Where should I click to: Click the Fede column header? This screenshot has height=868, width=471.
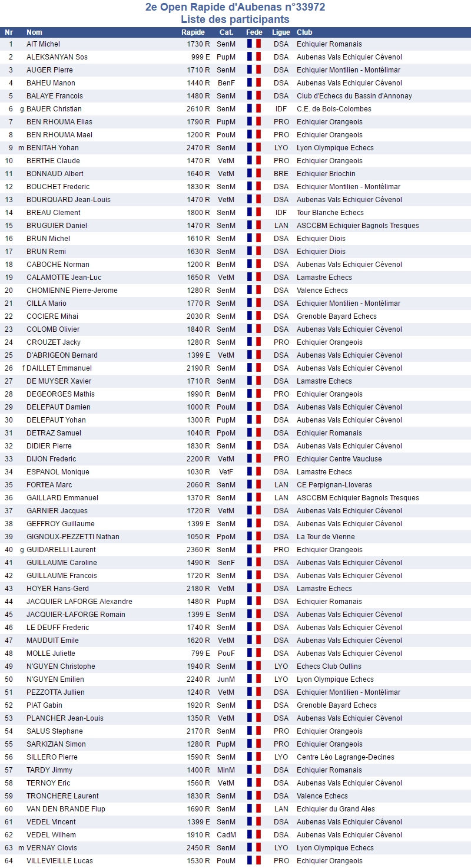click(254, 32)
